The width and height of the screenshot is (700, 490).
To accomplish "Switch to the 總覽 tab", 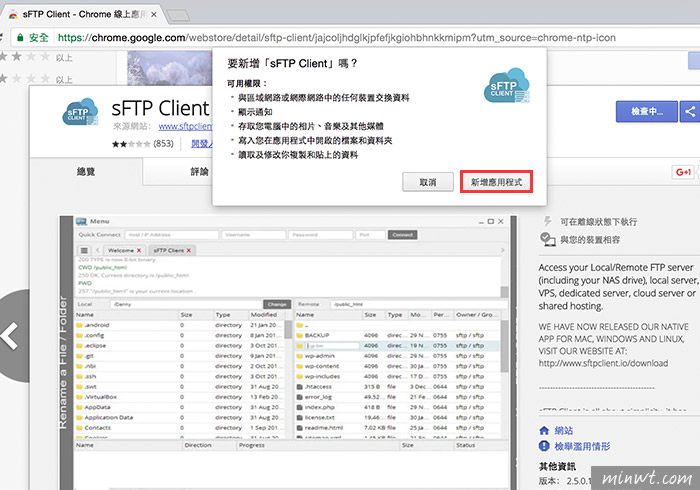I will click(x=86, y=172).
